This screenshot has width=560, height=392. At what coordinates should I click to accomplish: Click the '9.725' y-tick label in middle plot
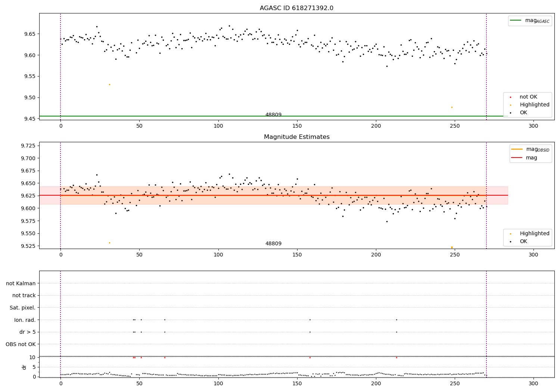click(28, 146)
